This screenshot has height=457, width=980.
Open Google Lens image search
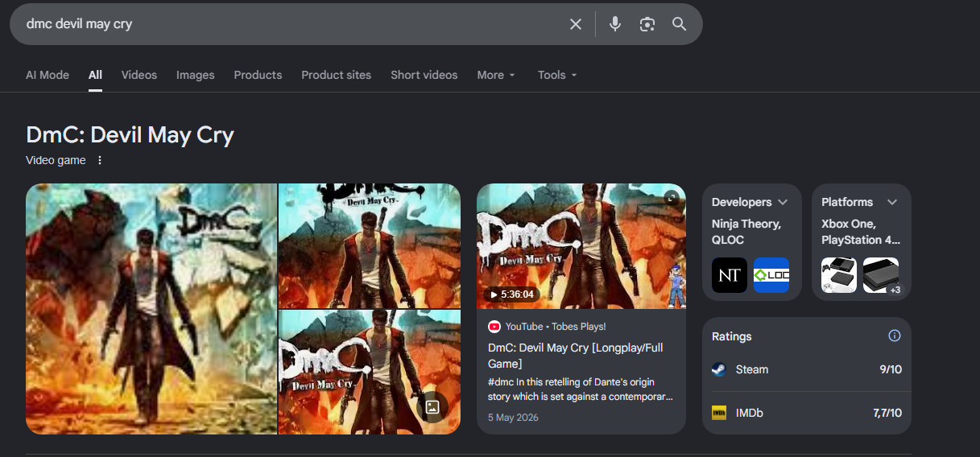pyautogui.click(x=647, y=24)
